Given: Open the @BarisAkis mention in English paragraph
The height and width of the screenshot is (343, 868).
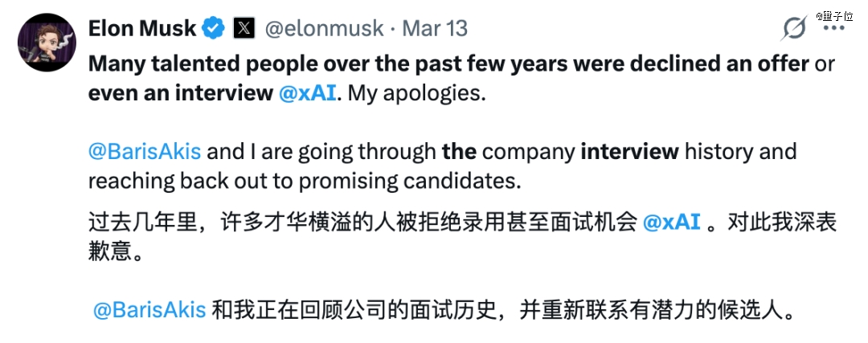Looking at the screenshot, I should point(145,151).
